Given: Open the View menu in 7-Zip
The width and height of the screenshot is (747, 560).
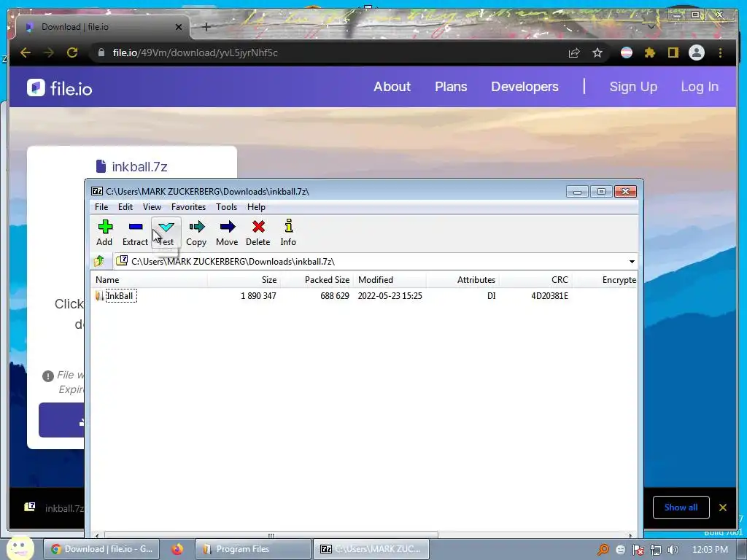Looking at the screenshot, I should (x=152, y=206).
